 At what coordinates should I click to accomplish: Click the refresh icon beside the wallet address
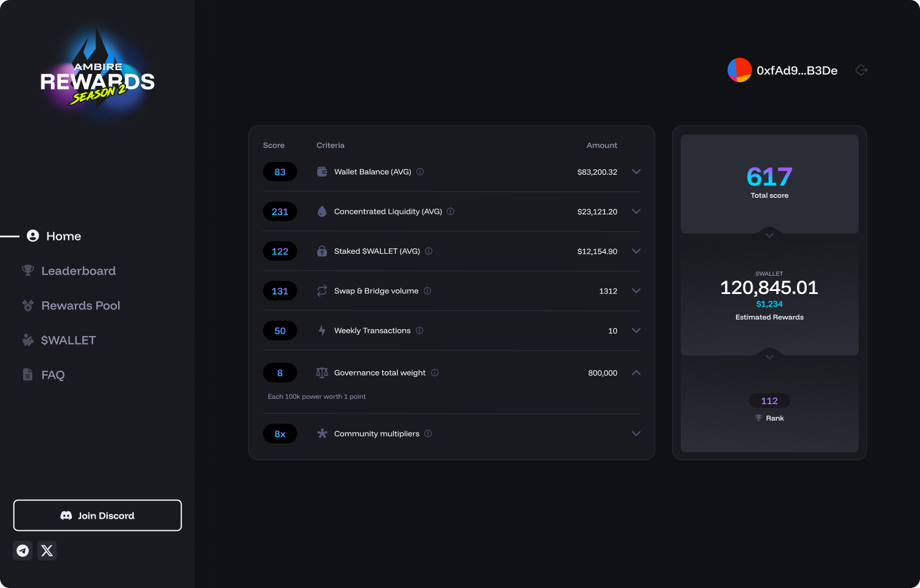pos(861,69)
